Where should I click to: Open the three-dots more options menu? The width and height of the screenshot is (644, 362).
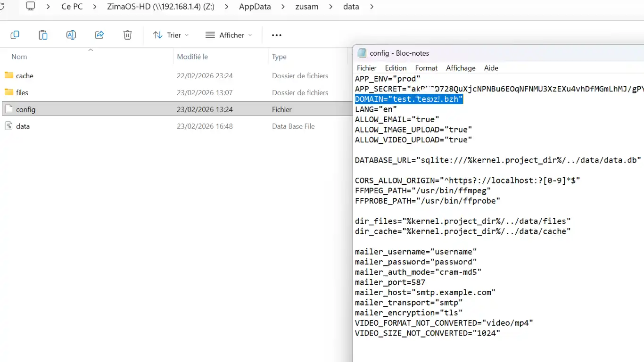point(277,35)
